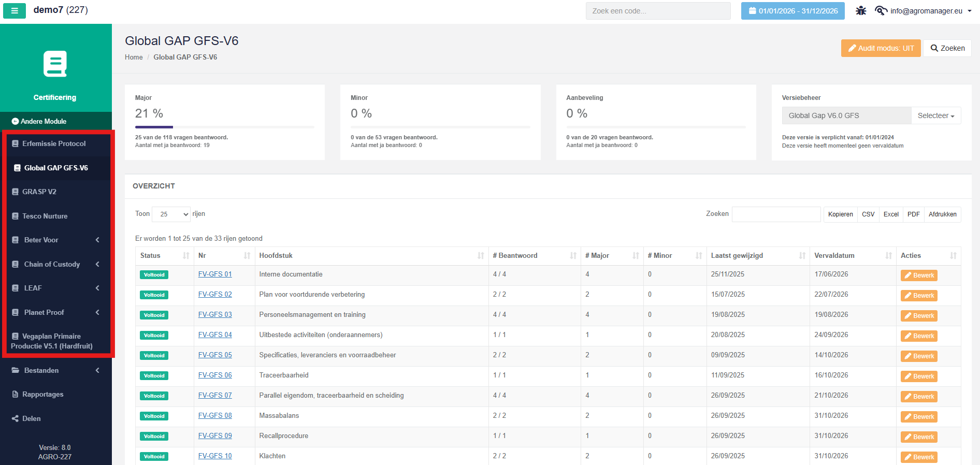Sort table by Status column arrows
This screenshot has height=465, width=980.
(186, 256)
